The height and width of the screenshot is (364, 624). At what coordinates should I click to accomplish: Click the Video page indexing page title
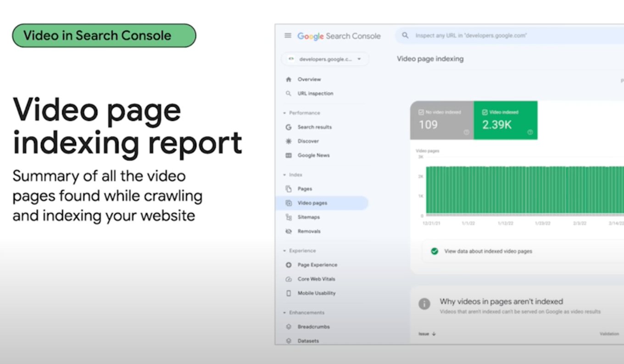[x=430, y=59]
